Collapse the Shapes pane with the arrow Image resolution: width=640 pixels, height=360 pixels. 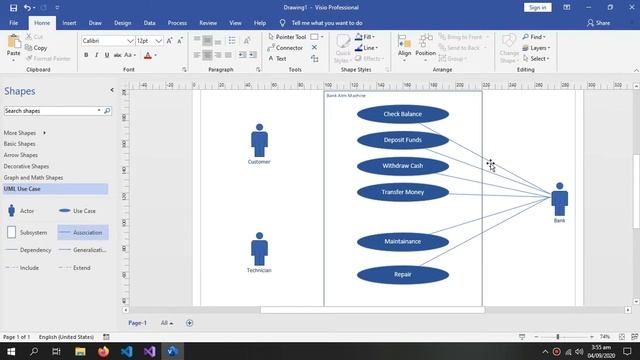coord(112,90)
